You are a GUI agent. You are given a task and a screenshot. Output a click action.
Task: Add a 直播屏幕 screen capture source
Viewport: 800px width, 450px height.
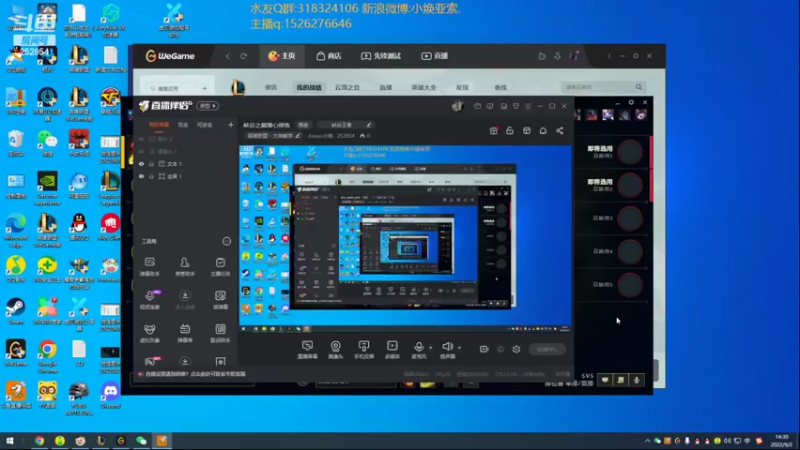pos(307,349)
